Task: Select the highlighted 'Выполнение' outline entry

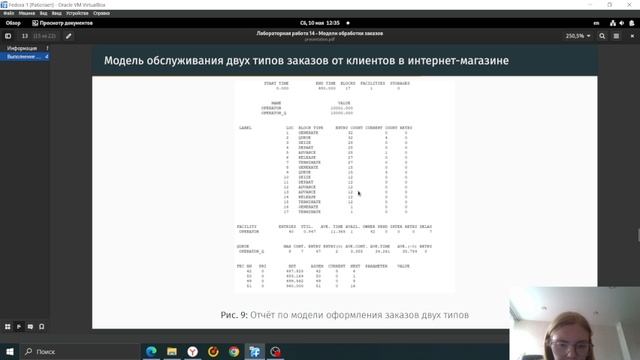Action: pyautogui.click(x=25, y=57)
